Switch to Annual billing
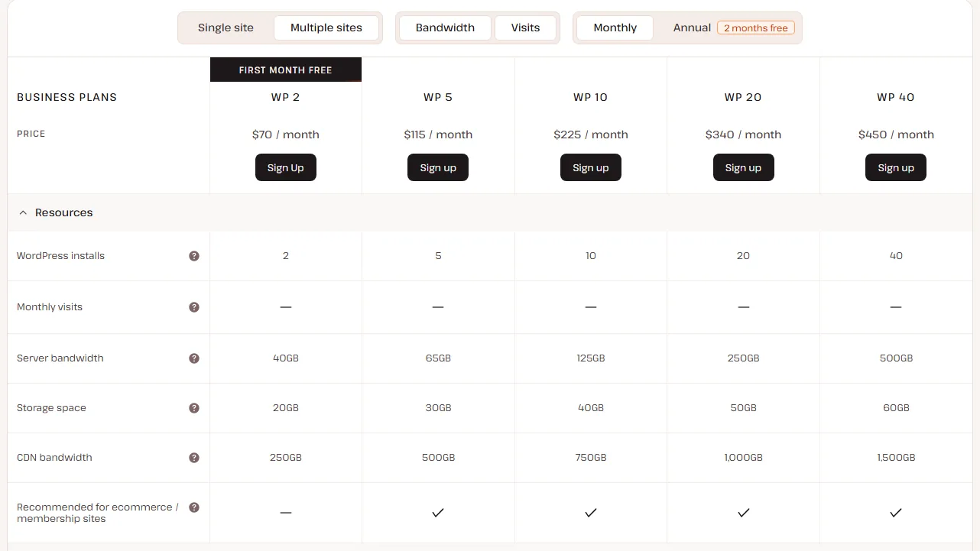The image size is (980, 551). pyautogui.click(x=692, y=28)
